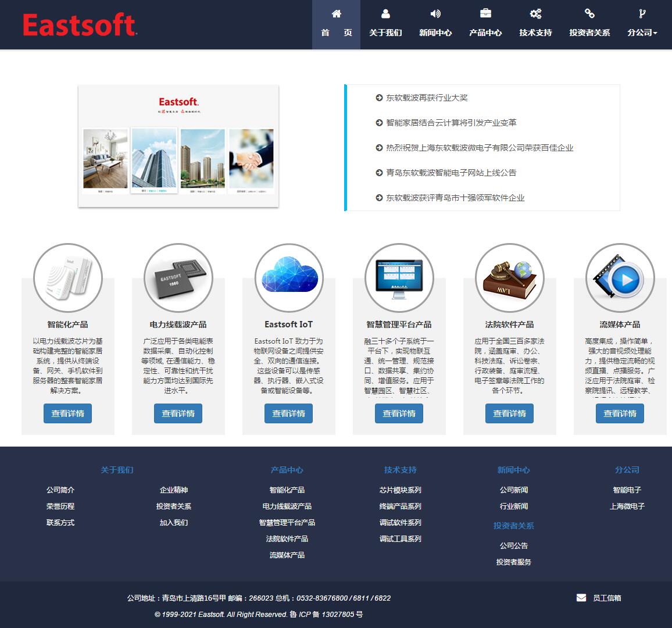Open news 东软载波再获行业大奖
672x628 pixels.
427,98
